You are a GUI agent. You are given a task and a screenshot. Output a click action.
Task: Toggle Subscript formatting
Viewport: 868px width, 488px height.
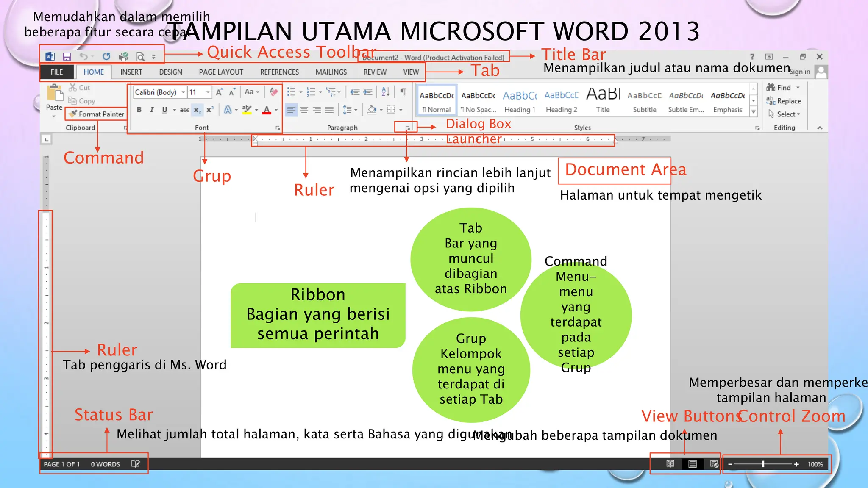pos(198,110)
